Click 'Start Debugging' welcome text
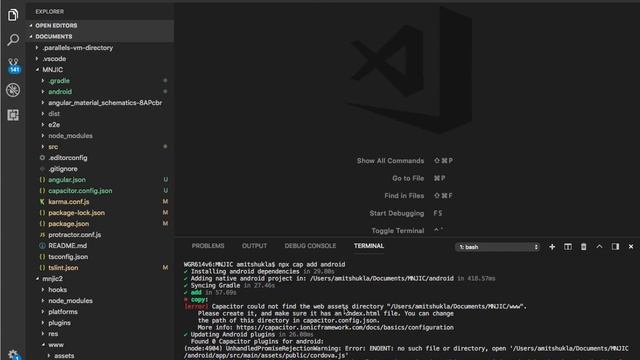The width and height of the screenshot is (640, 360). (x=397, y=213)
